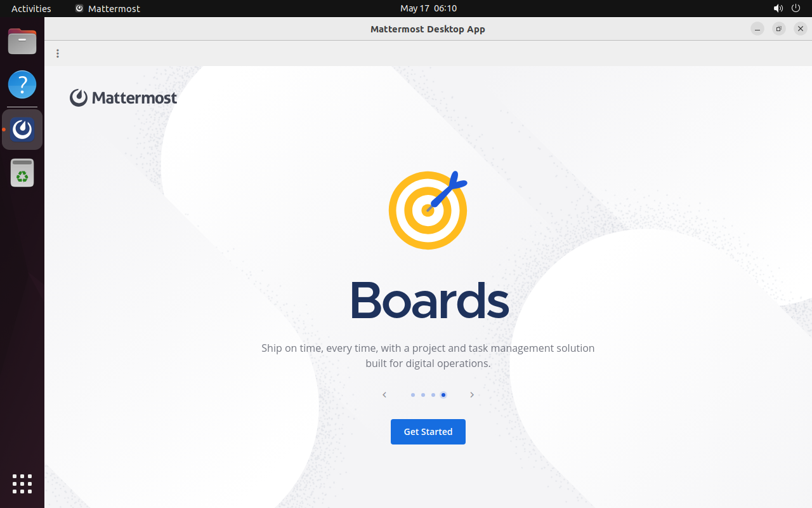Select the first carousel dot
This screenshot has height=508, width=812.
[x=413, y=395]
